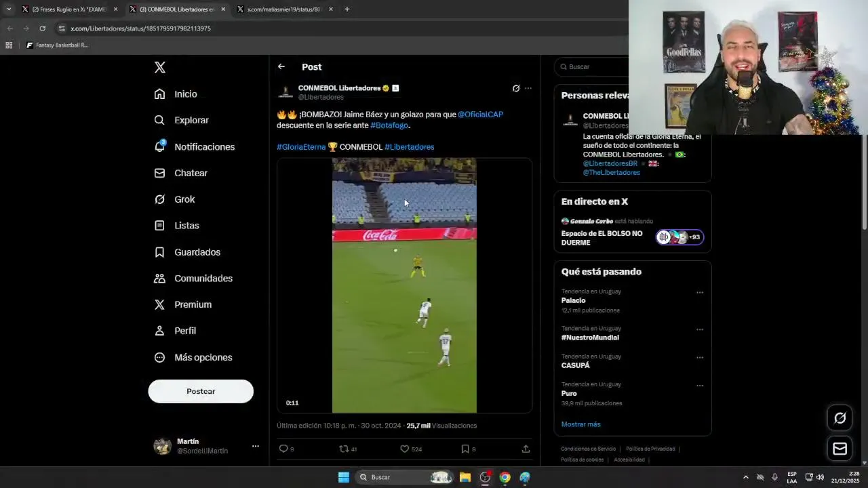Image resolution: width=868 pixels, height=488 pixels.
Task: Open Inicio home icon in sidebar
Action: point(159,94)
